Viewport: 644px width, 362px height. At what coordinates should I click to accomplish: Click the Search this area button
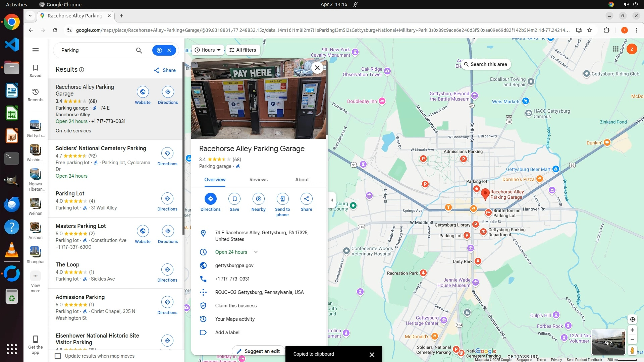point(485,64)
